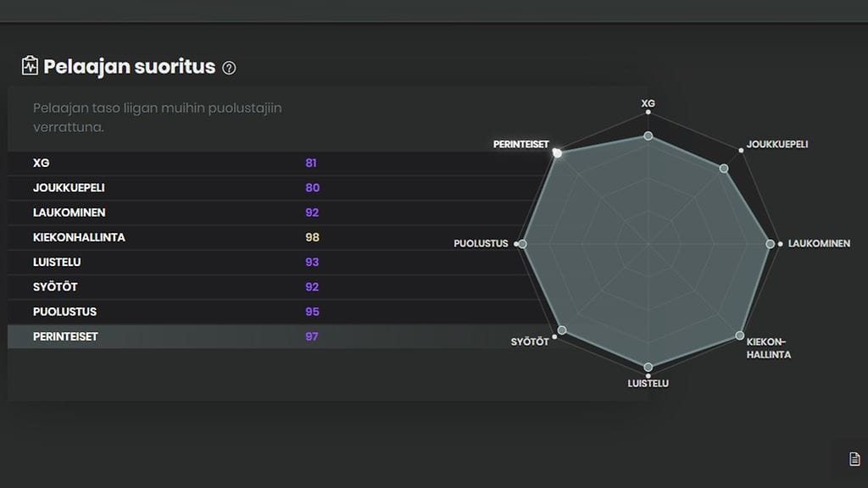The image size is (868, 488).
Task: Click the KIEKON-HALLINTA radar chart label
Action: pyautogui.click(x=769, y=348)
